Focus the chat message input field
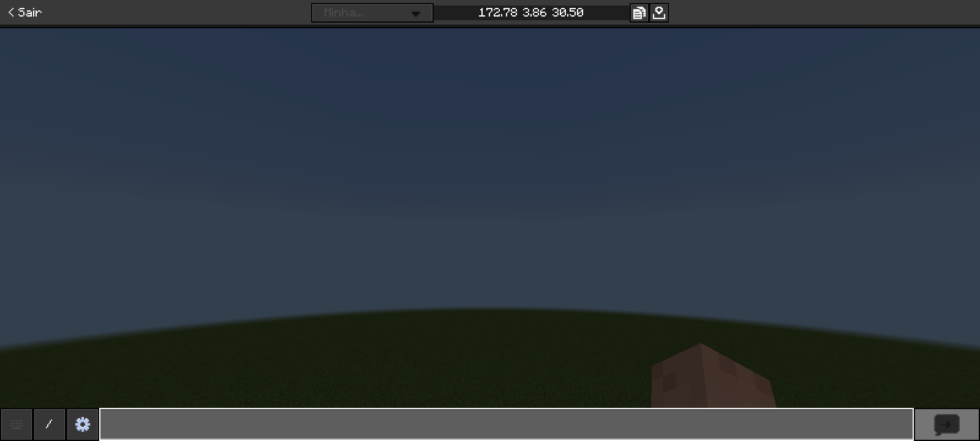The image size is (980, 441). [506, 424]
